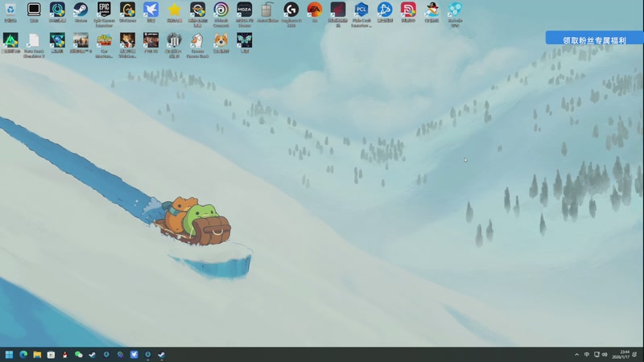Viewport: 644px width, 362px height.
Task: Open the QQ penguin taskbar icon
Action: [64, 354]
